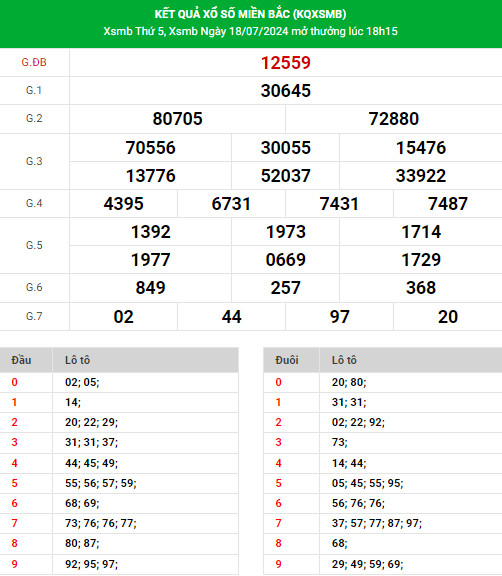
Task: Click the G.2 number 72880
Action: click(394, 119)
